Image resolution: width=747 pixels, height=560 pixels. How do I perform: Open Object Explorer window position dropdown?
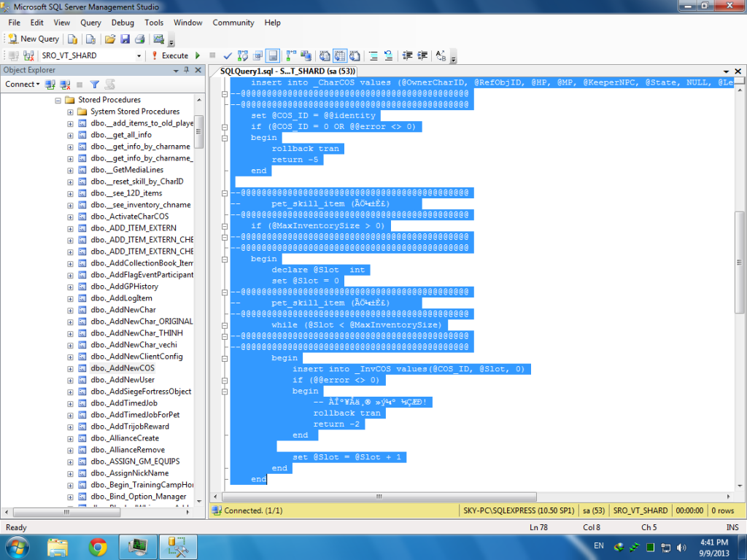[176, 71]
